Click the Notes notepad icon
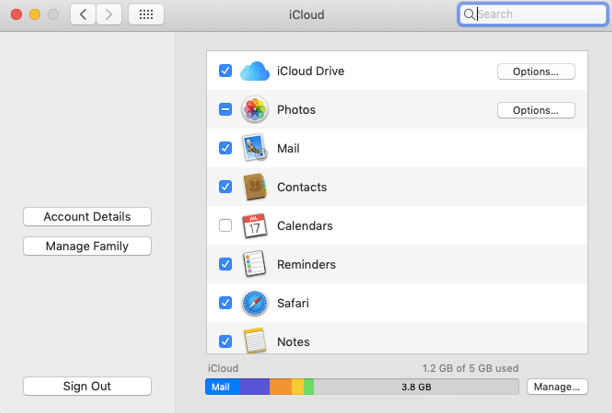Image resolution: width=612 pixels, height=413 pixels. 254,340
